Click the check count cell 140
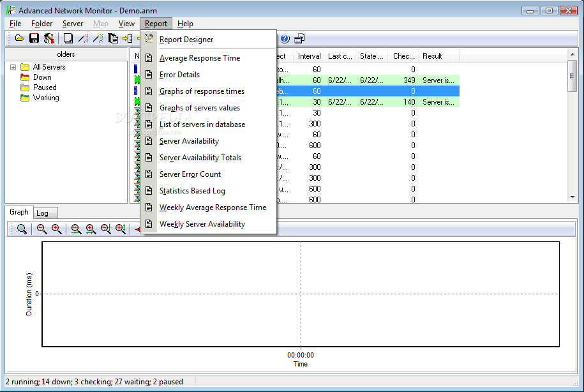This screenshot has height=392, width=584. coord(409,102)
